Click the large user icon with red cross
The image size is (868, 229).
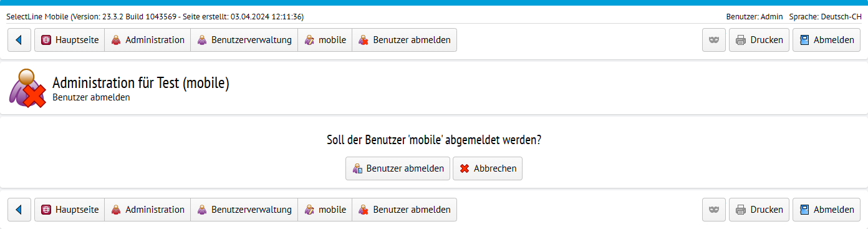27,87
